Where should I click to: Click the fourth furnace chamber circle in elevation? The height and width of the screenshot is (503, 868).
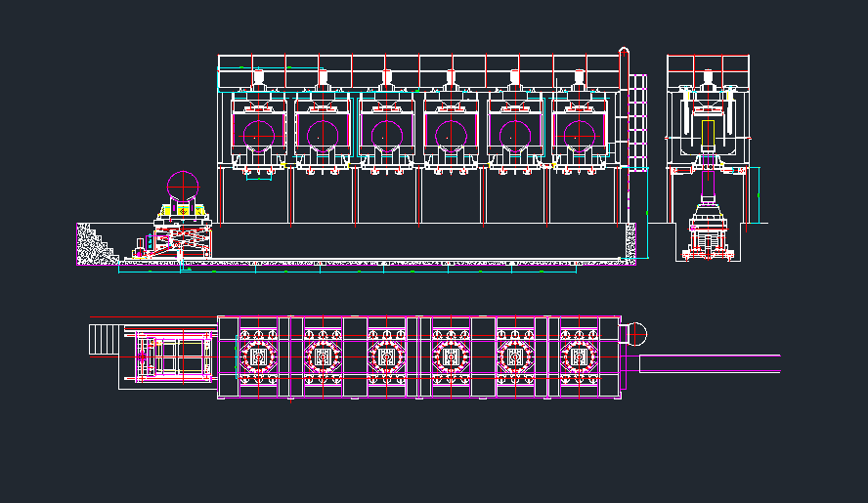tap(451, 134)
